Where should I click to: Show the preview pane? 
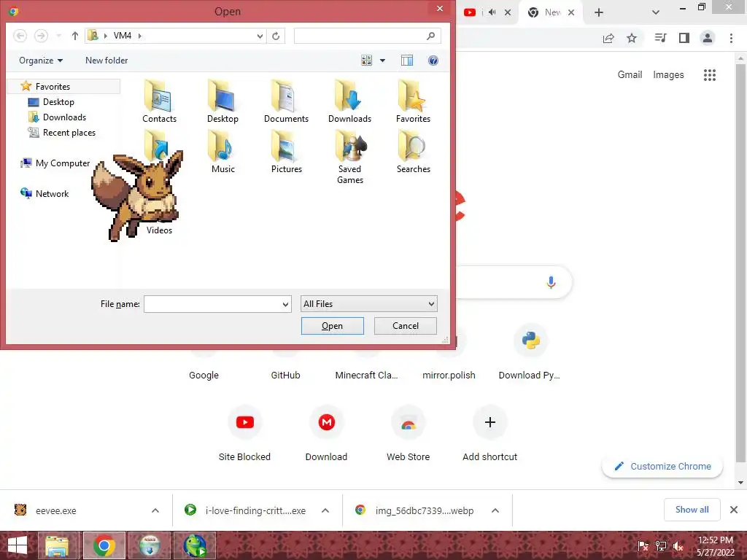[x=407, y=61]
